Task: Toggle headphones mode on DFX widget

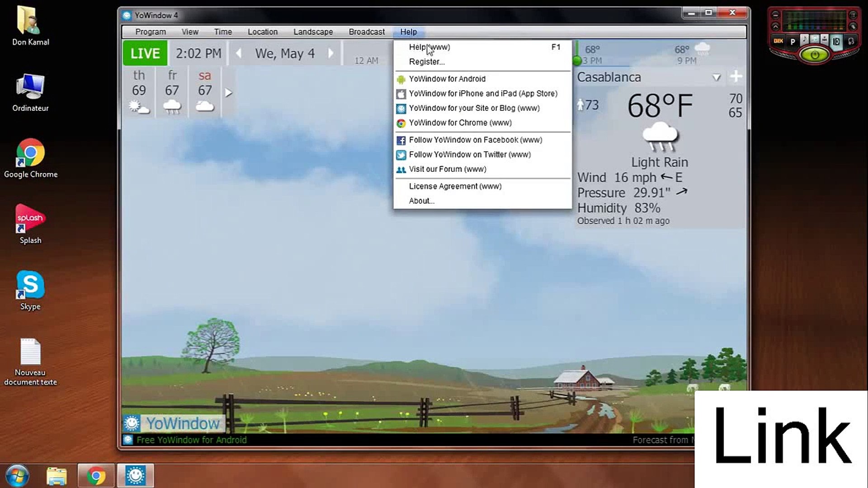Action: pos(851,42)
